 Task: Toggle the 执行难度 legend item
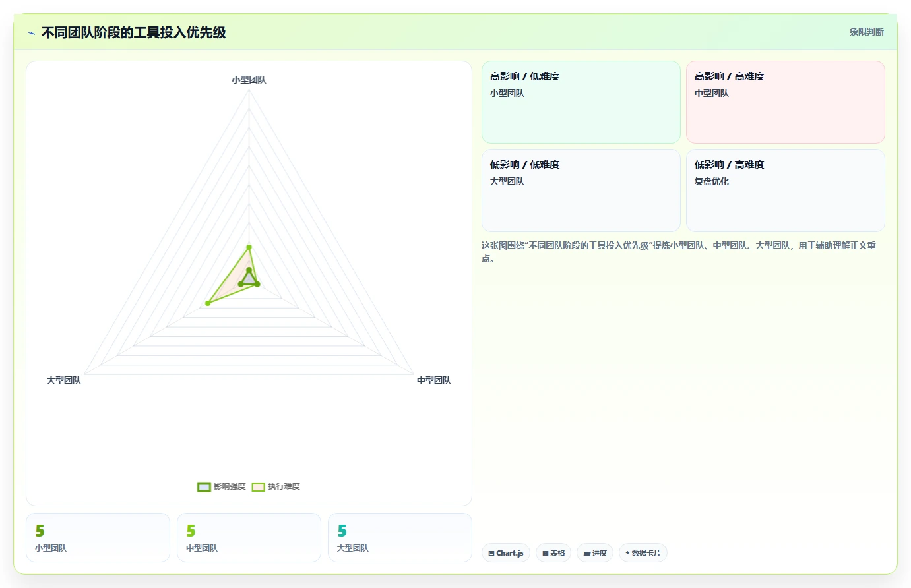point(276,486)
